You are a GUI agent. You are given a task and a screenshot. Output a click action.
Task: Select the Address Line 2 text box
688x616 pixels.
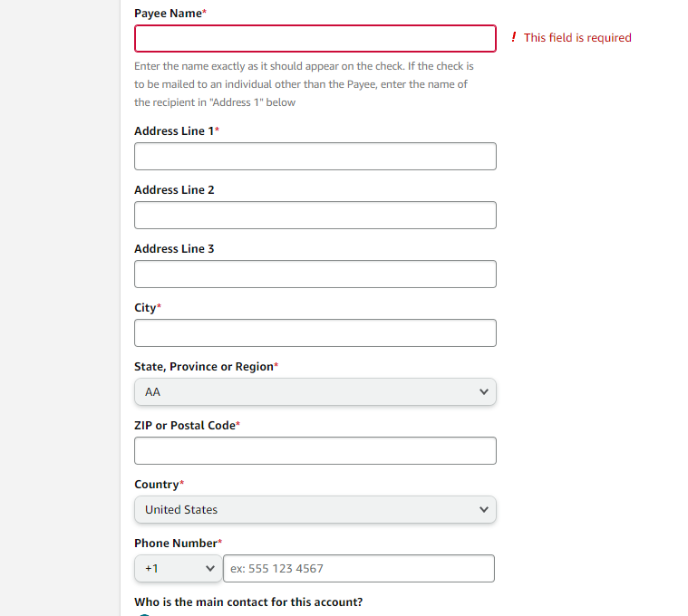point(315,215)
